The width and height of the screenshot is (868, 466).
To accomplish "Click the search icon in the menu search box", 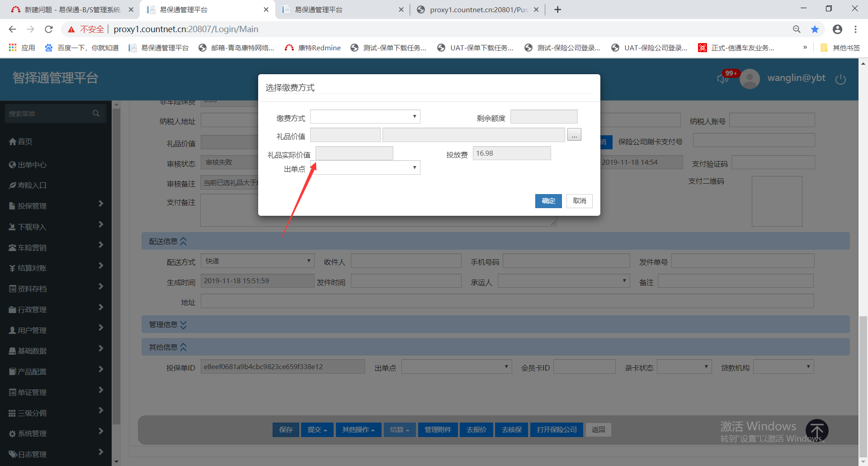I will pos(96,114).
